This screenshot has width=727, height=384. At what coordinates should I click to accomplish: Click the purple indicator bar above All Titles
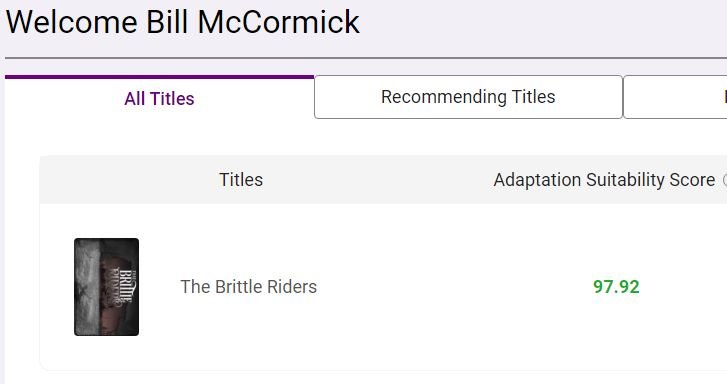[x=159, y=77]
